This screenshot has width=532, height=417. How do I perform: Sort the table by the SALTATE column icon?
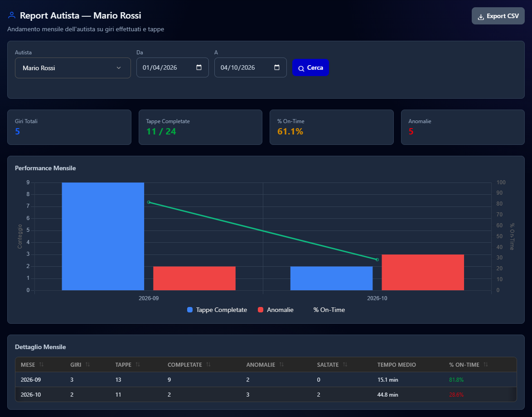pyautogui.click(x=345, y=364)
